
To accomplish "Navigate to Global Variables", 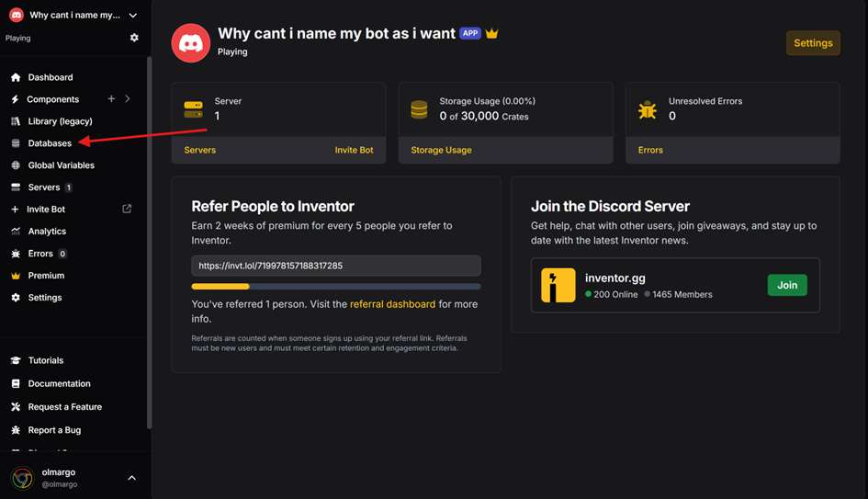I will pyautogui.click(x=61, y=165).
